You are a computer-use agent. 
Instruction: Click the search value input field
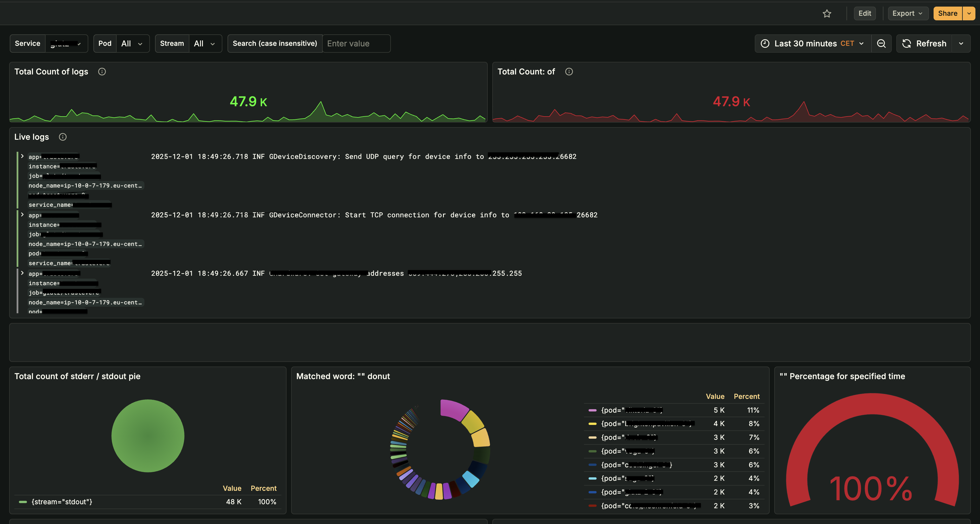pos(356,43)
